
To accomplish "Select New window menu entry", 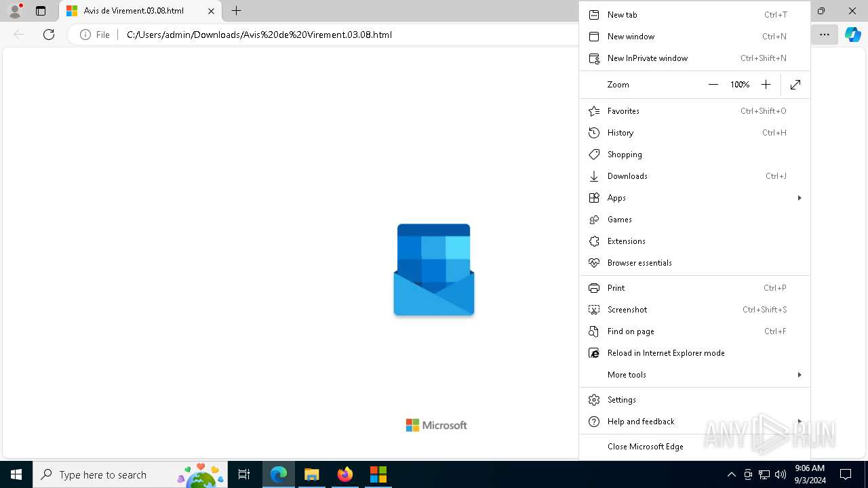I will pyautogui.click(x=694, y=37).
